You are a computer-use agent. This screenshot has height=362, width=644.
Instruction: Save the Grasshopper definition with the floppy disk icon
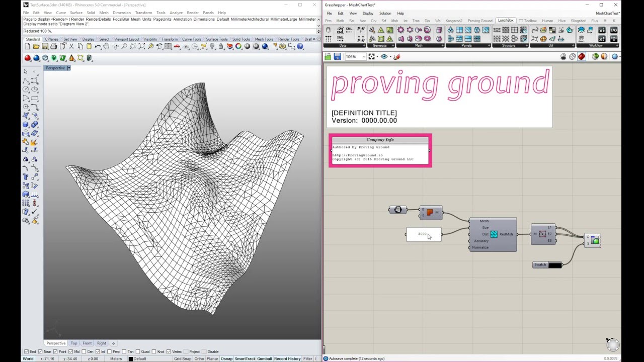click(x=337, y=56)
